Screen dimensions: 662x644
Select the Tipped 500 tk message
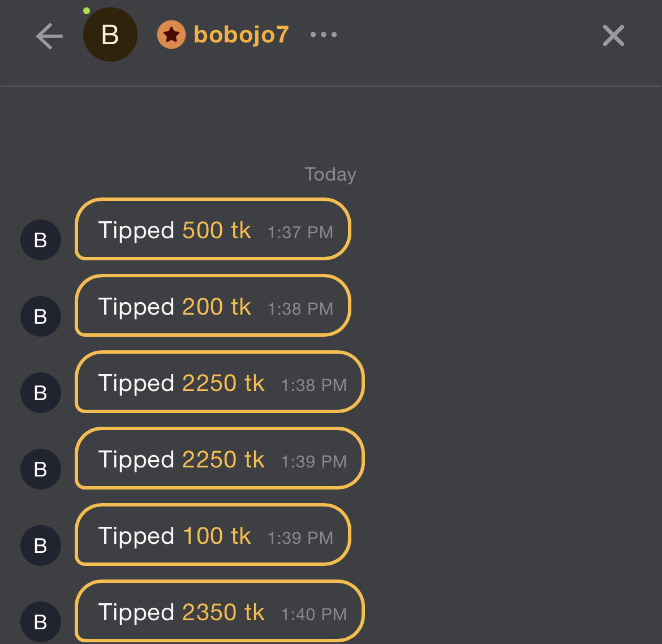click(213, 229)
